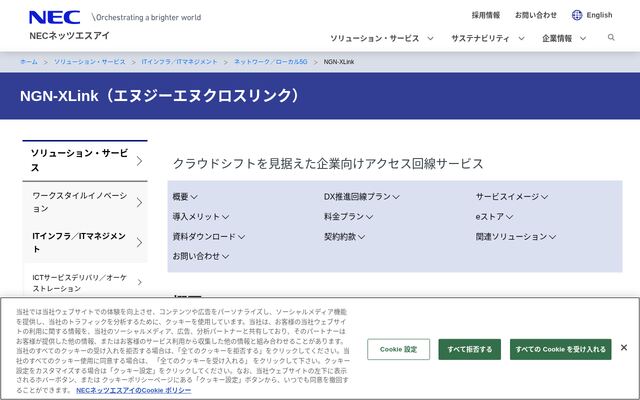Jump to サービスイメージ section

pyautogui.click(x=512, y=197)
